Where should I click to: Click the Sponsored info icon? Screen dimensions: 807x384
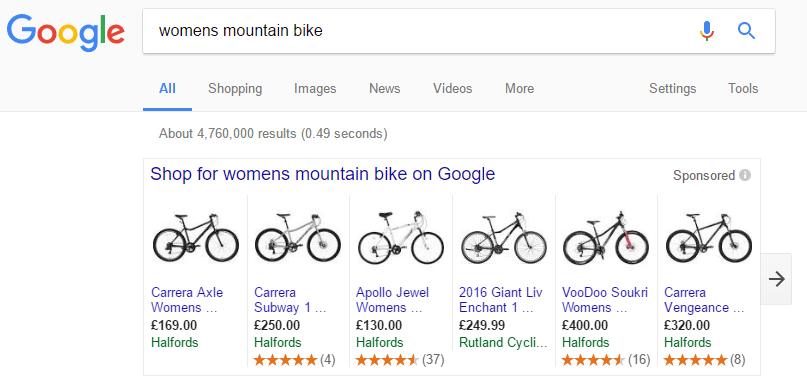pos(744,176)
